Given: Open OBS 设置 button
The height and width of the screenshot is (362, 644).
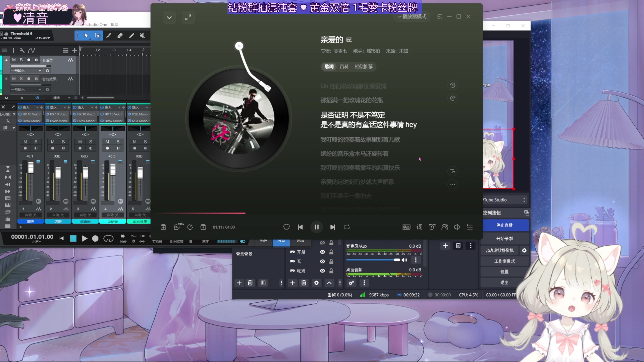Looking at the screenshot, I should (x=504, y=272).
